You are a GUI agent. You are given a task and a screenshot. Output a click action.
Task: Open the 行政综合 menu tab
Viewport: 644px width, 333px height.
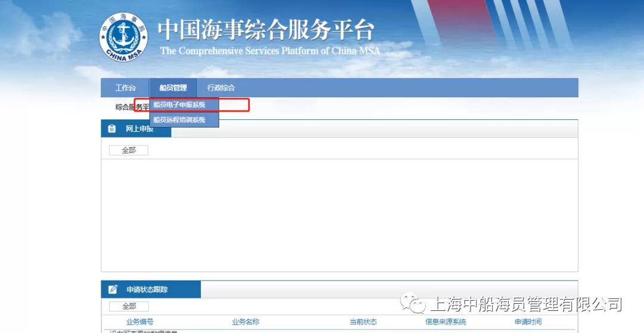[x=221, y=88]
